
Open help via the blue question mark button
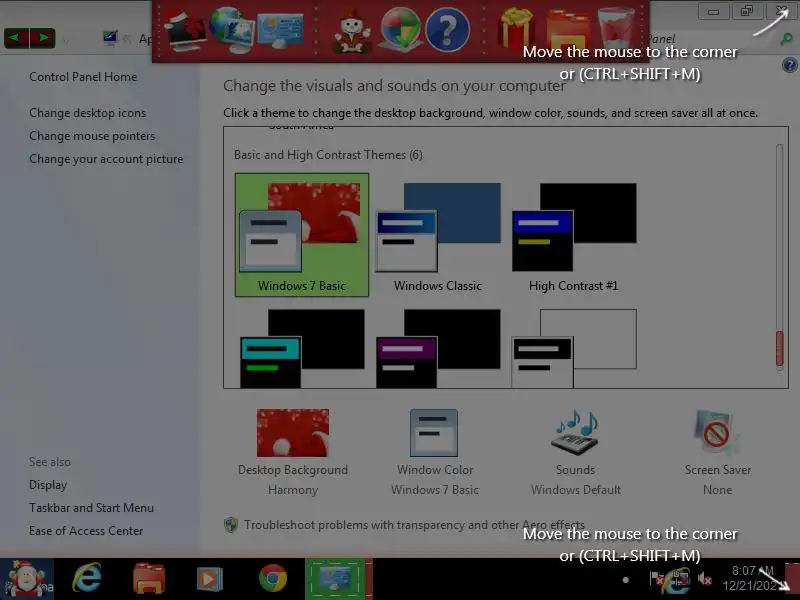[x=789, y=65]
